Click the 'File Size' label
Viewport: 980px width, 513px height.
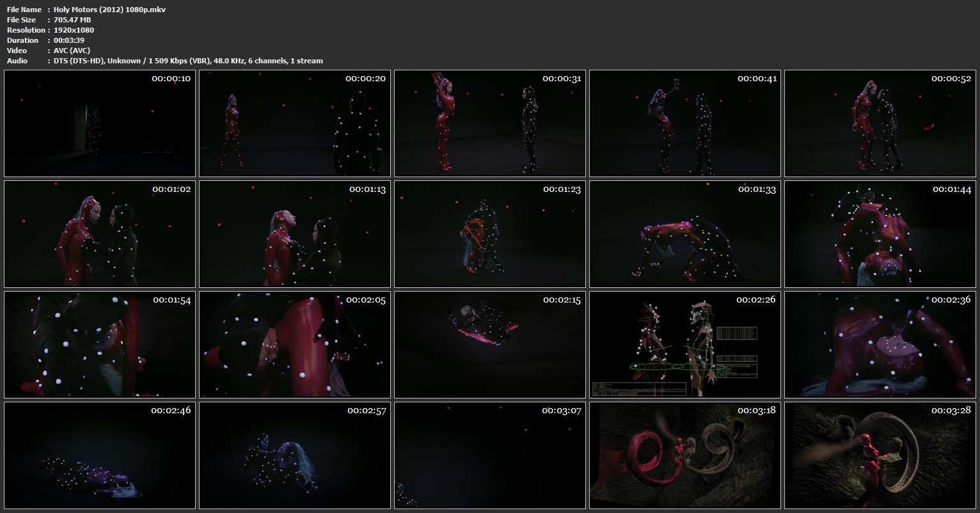(x=22, y=20)
